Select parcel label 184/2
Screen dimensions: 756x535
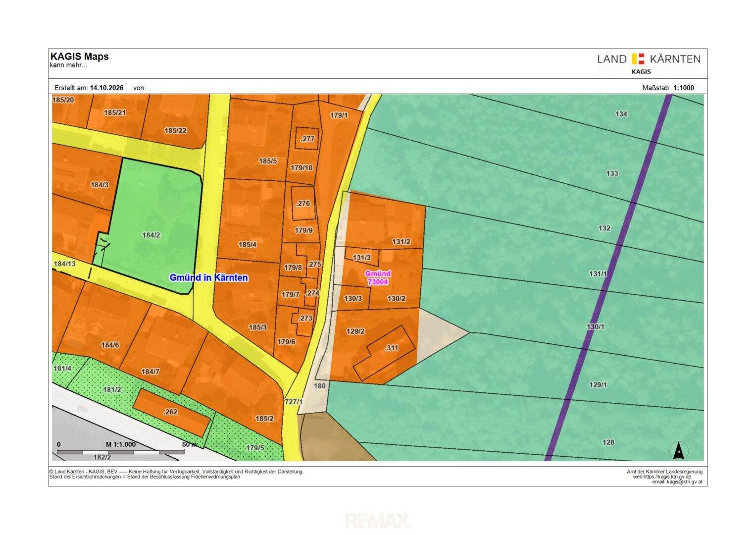click(x=151, y=235)
